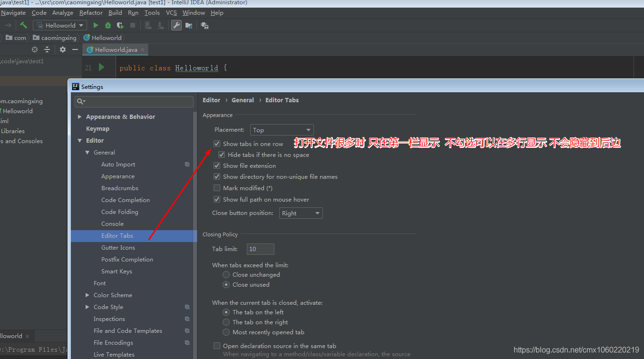The image size is (644, 359).
Task: Select Live Templates in settings tree
Action: point(114,355)
